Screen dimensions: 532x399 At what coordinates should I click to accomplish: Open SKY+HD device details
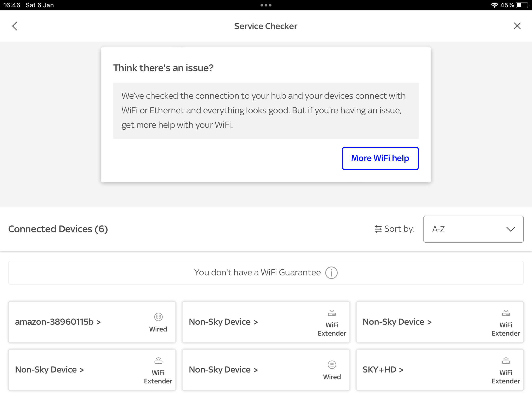click(x=383, y=370)
